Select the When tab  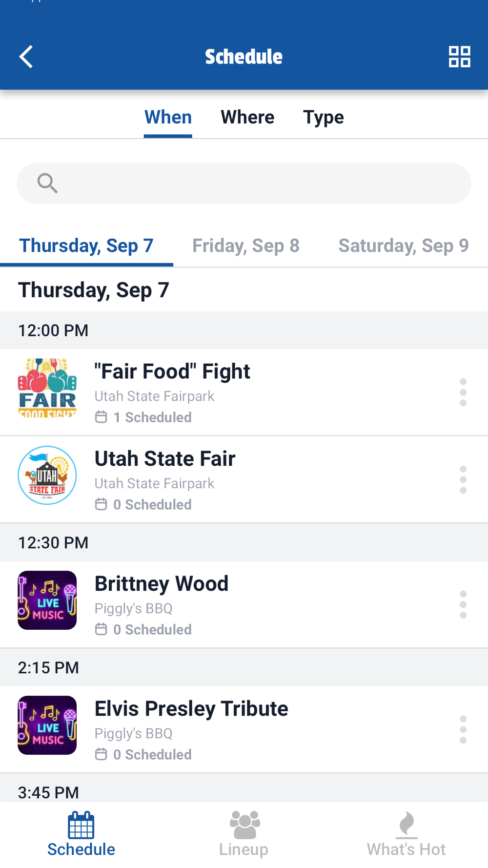pos(168,117)
